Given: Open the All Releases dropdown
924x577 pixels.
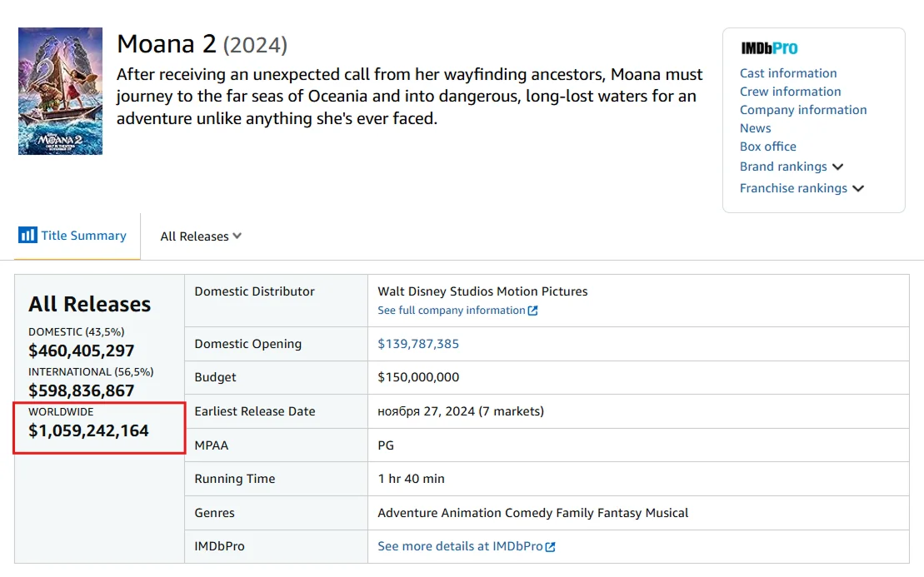Looking at the screenshot, I should pos(201,236).
